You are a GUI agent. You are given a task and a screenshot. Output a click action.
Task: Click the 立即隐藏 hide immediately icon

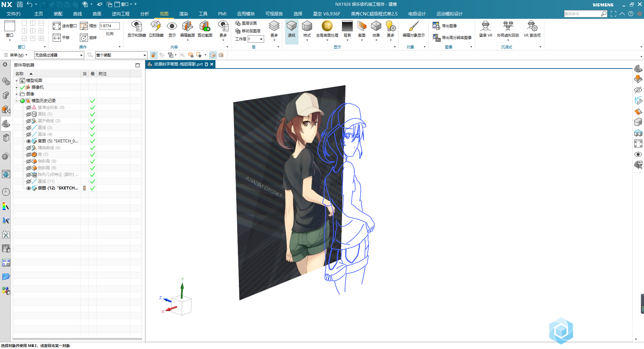pyautogui.click(x=156, y=29)
